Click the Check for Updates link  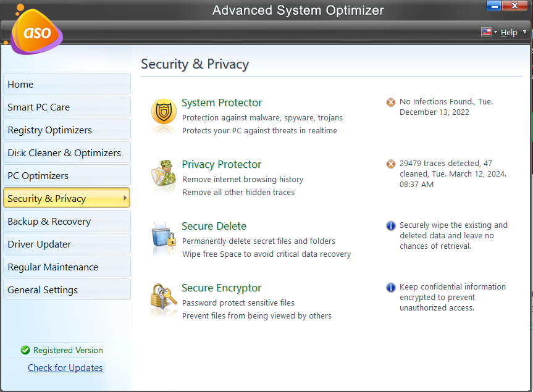pyautogui.click(x=65, y=367)
